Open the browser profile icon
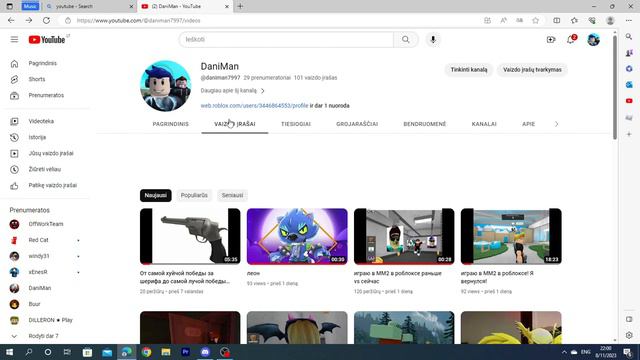 point(610,20)
